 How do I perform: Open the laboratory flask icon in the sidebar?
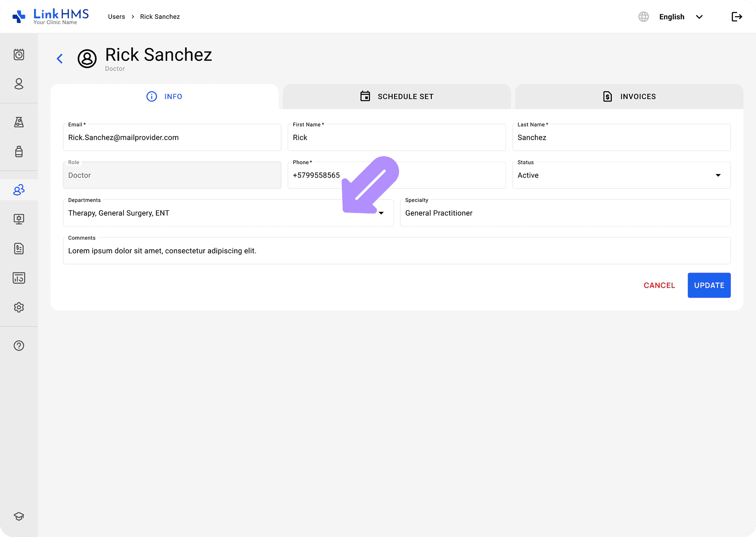point(19,122)
